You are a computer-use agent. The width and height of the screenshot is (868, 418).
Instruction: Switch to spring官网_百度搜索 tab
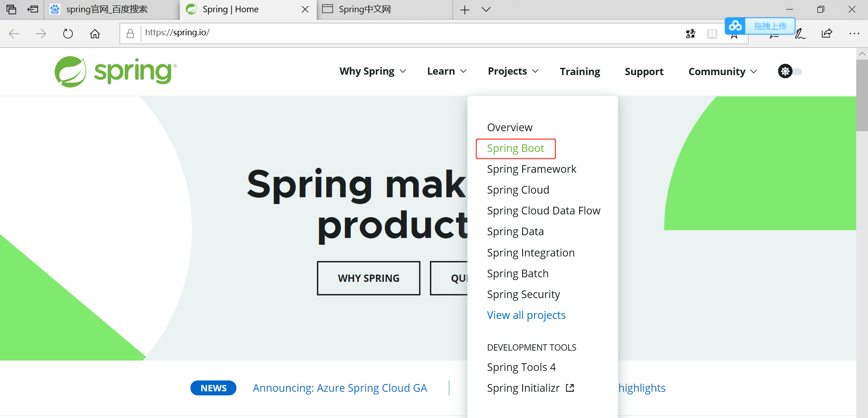pos(111,9)
